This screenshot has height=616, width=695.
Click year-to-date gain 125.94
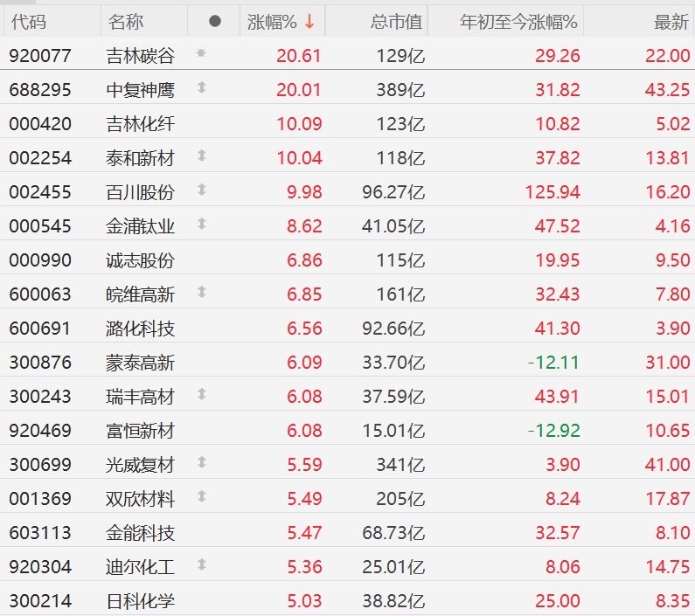coord(553,192)
